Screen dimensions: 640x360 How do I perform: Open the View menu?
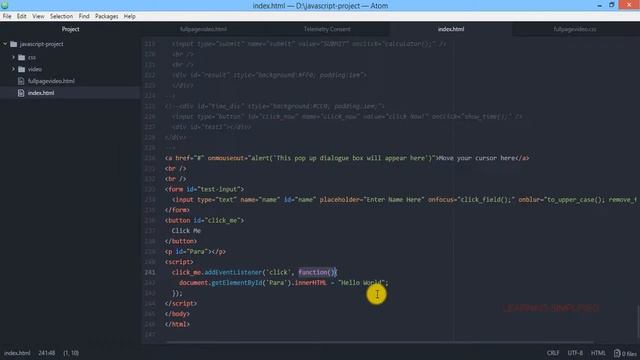[x=38, y=16]
